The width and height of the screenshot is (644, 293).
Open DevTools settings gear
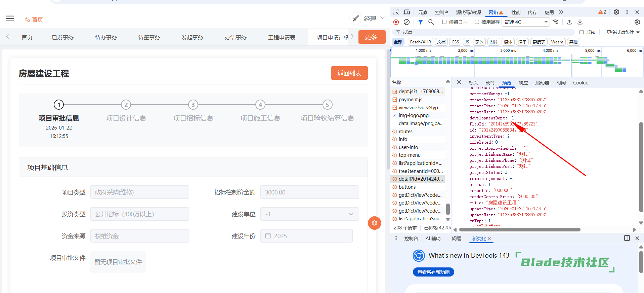pyautogui.click(x=616, y=12)
